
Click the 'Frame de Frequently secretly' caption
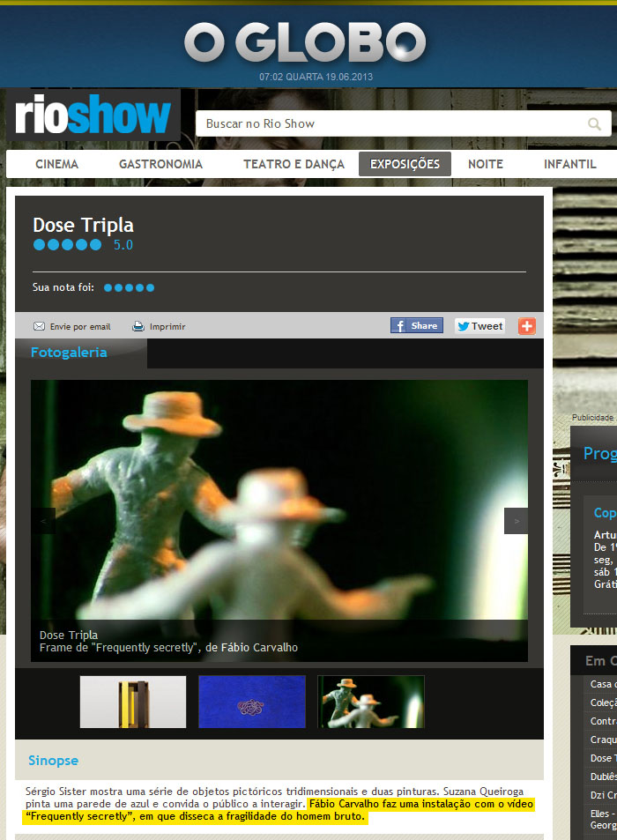click(x=168, y=648)
